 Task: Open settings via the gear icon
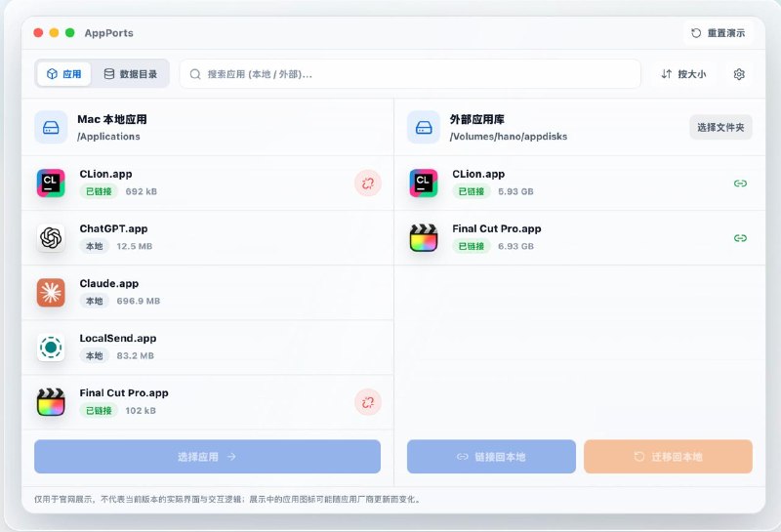739,74
